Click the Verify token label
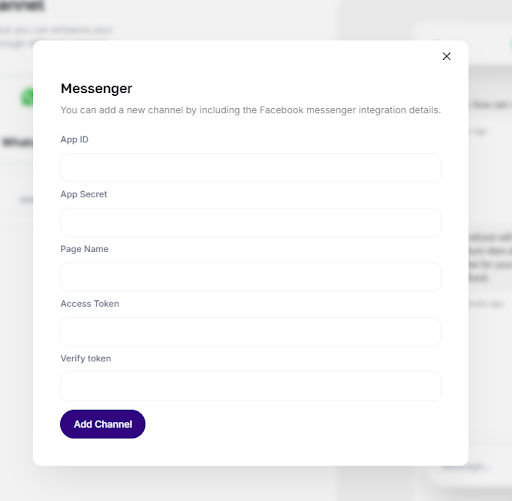This screenshot has width=512, height=501. point(86,358)
